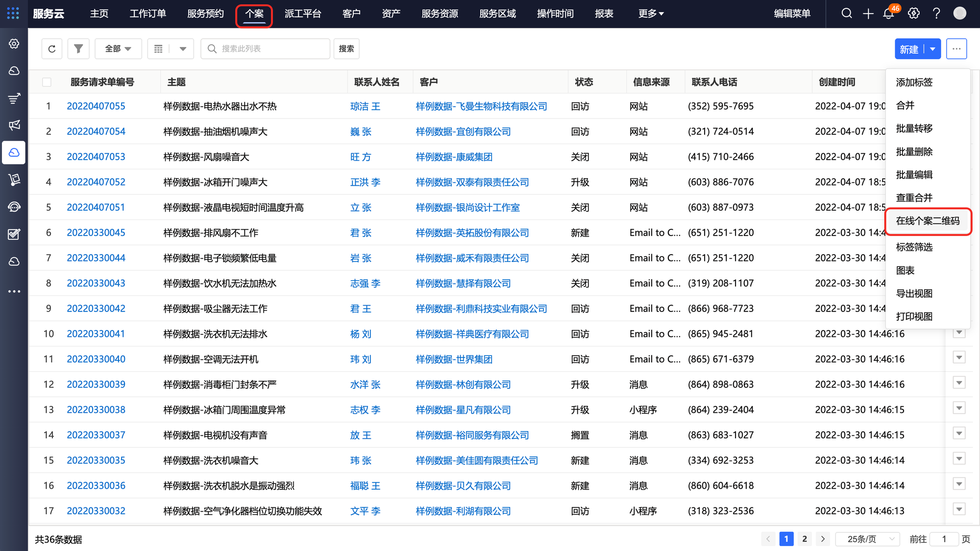This screenshot has width=980, height=551.
Task: Open the filter funnel icon
Action: [x=78, y=48]
